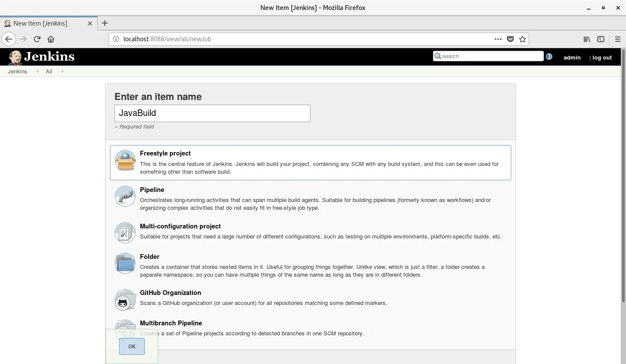The width and height of the screenshot is (626, 364).
Task: Open the All breadcrumb link
Action: pos(49,71)
